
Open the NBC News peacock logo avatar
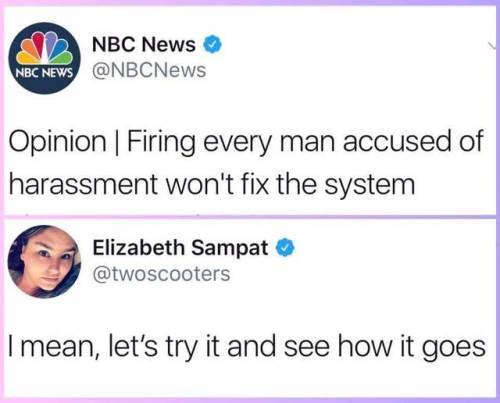(x=44, y=58)
